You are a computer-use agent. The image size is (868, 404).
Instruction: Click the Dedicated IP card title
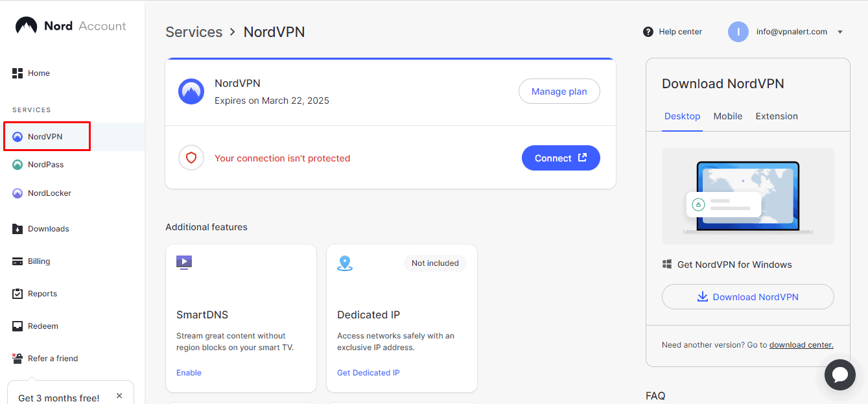coord(368,315)
